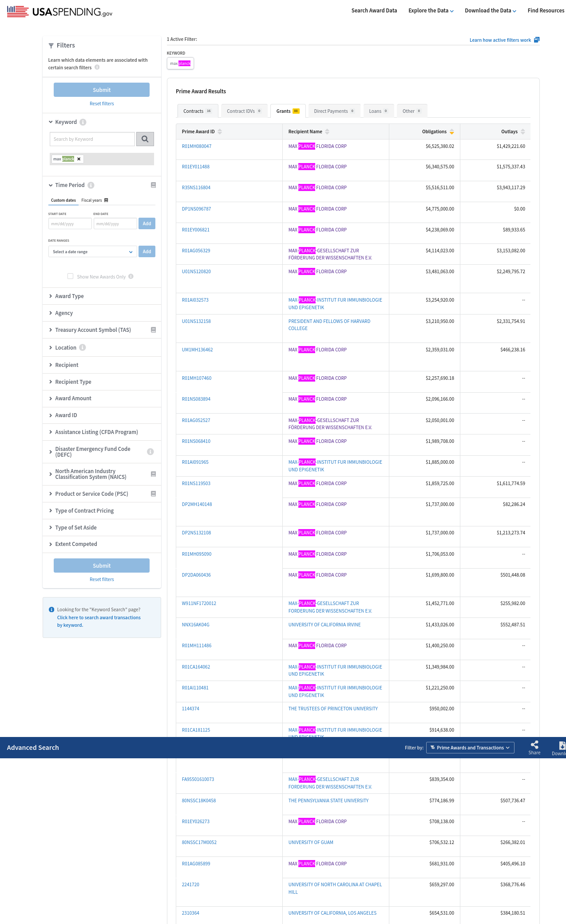Switch to the Contracts tab
This screenshot has width=566, height=924.
[198, 111]
